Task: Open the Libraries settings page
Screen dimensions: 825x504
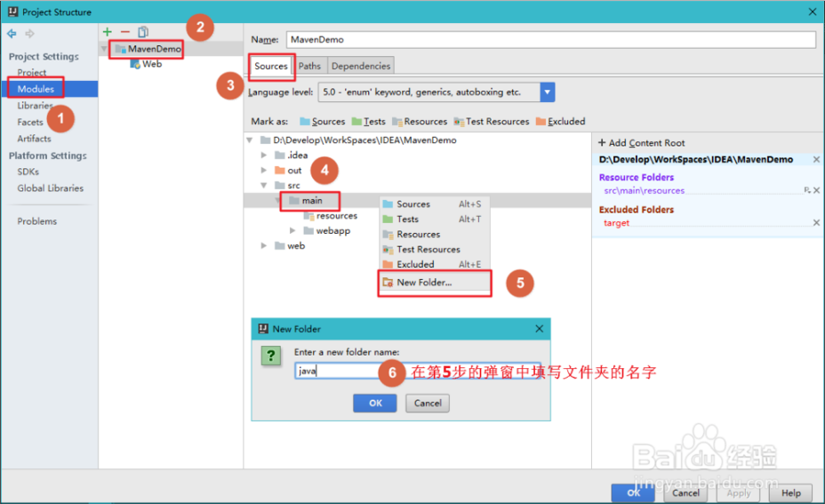Action: (35, 106)
